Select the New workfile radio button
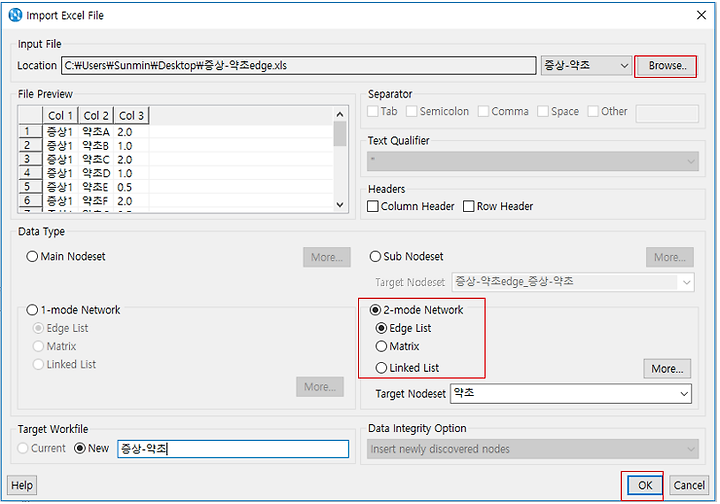Viewport: 720px width, 504px height. coord(80,448)
